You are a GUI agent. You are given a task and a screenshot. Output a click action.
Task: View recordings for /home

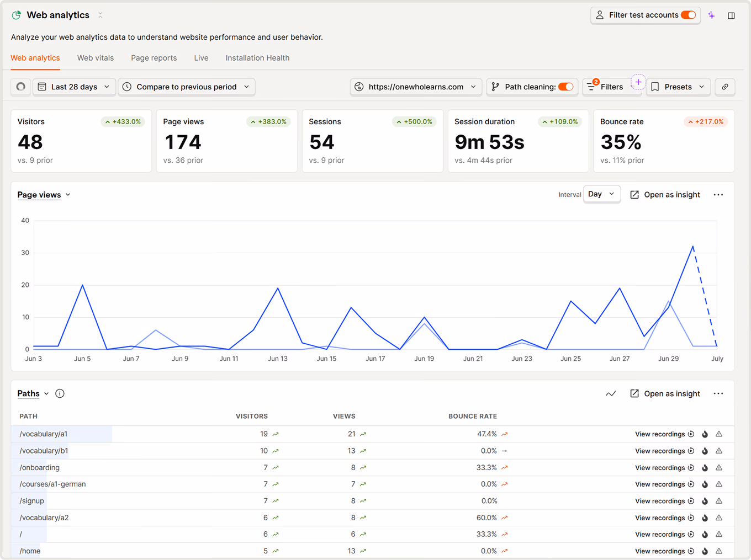point(664,551)
